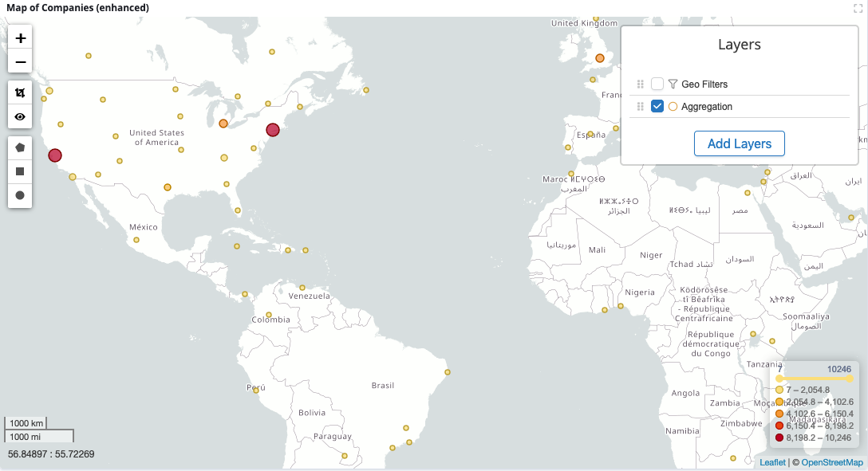Toggle the eye visibility control on the map toolbar

point(20,116)
